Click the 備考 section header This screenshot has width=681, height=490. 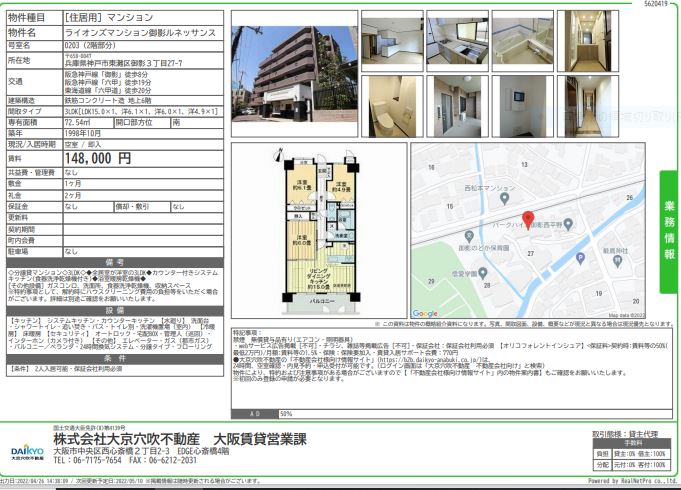coord(115,262)
